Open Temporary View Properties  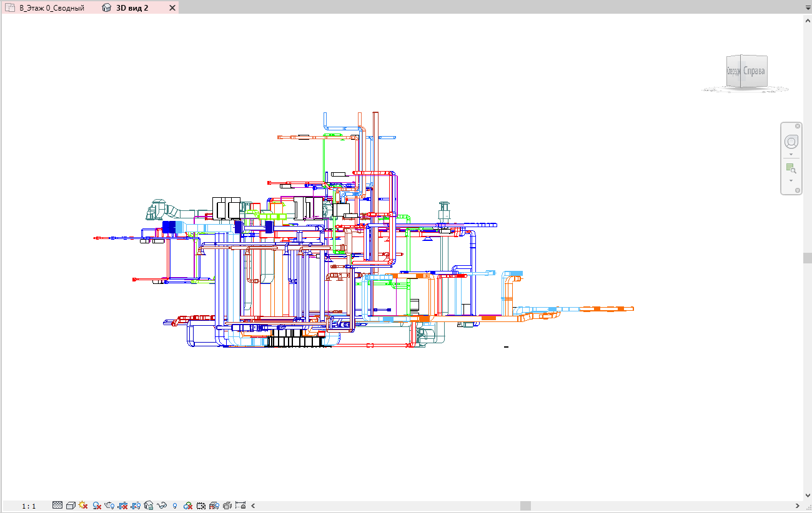tap(201, 506)
